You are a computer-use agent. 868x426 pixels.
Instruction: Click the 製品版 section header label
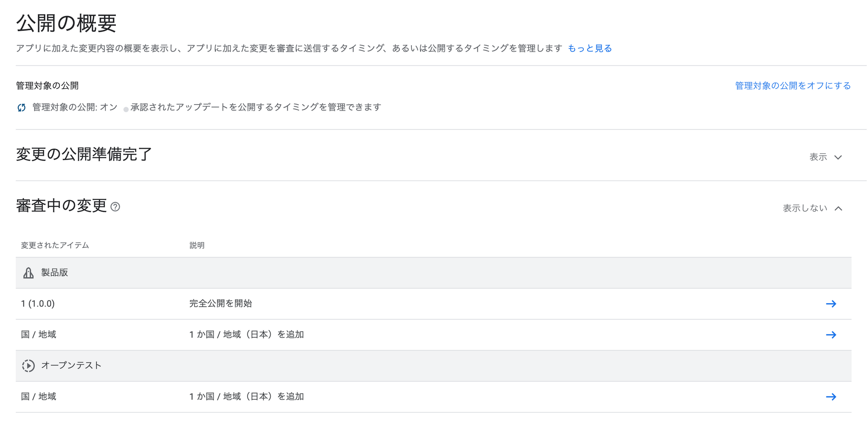(55, 272)
